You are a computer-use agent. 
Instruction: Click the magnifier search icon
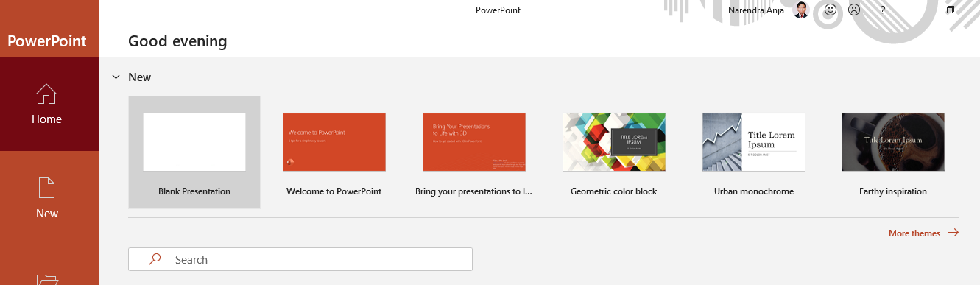[155, 259]
